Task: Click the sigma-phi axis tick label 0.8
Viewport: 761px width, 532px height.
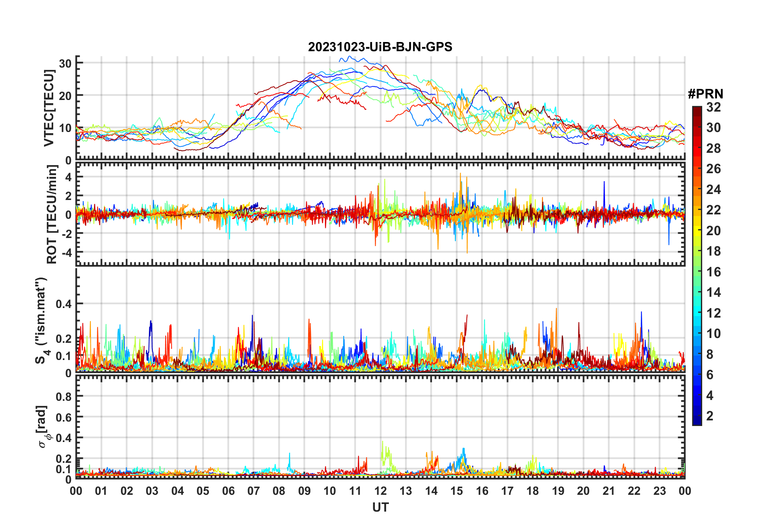Action: [64, 397]
